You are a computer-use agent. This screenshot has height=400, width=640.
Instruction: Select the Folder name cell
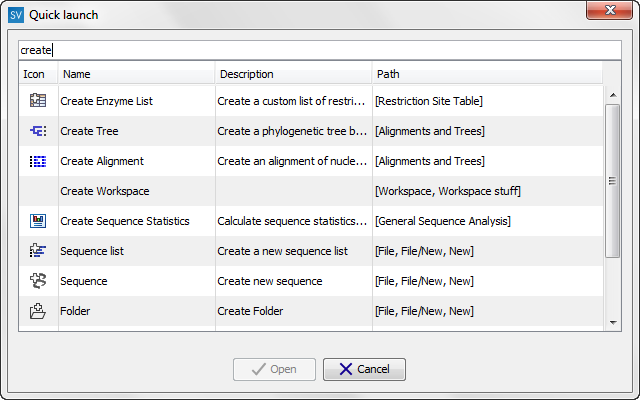pyautogui.click(x=75, y=311)
